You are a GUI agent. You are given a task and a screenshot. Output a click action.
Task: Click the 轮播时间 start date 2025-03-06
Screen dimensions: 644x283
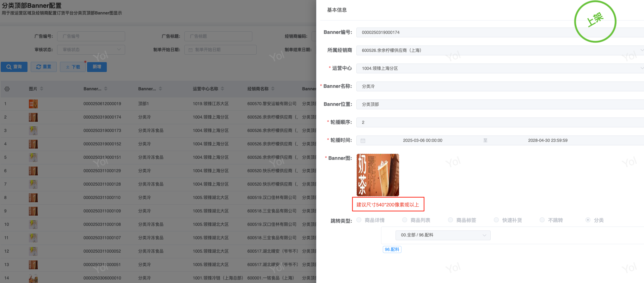[x=423, y=140]
